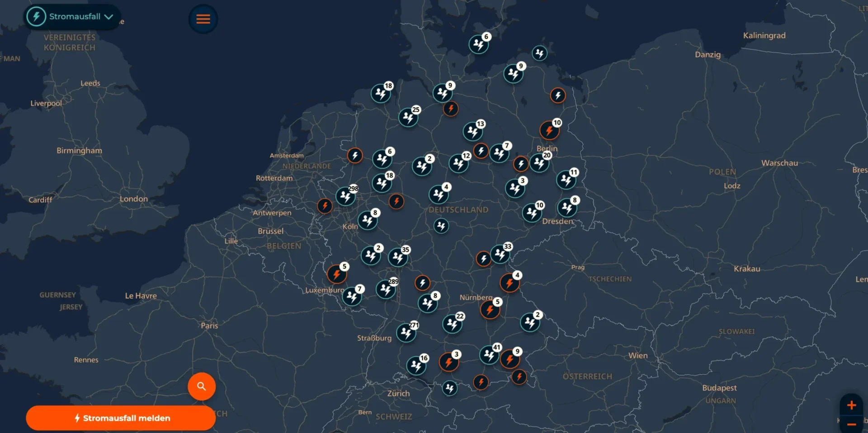Open the outage cluster numbered 271 near Straßburg

coord(406,332)
